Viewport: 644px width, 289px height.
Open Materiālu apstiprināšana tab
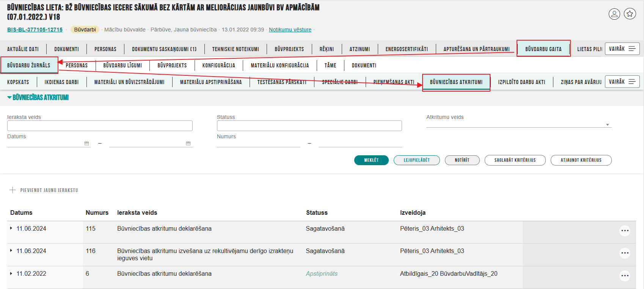[211, 82]
